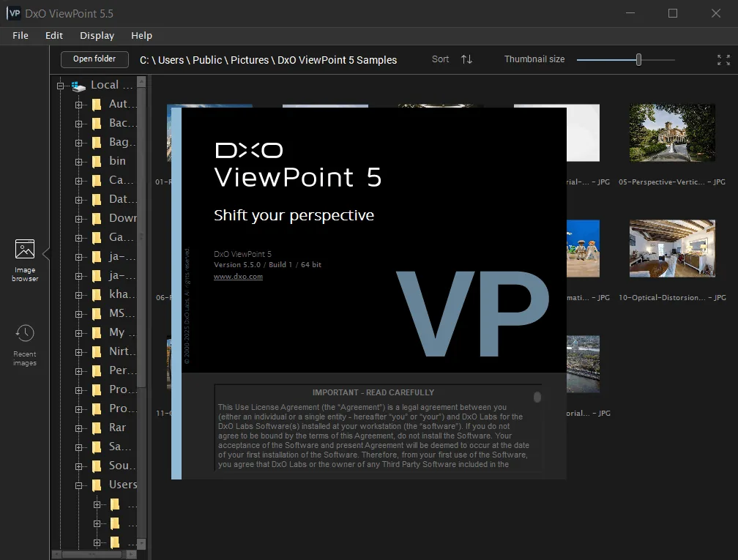Collapse the side panel arrow
Viewport: 738px width, 560px height.
click(46, 254)
